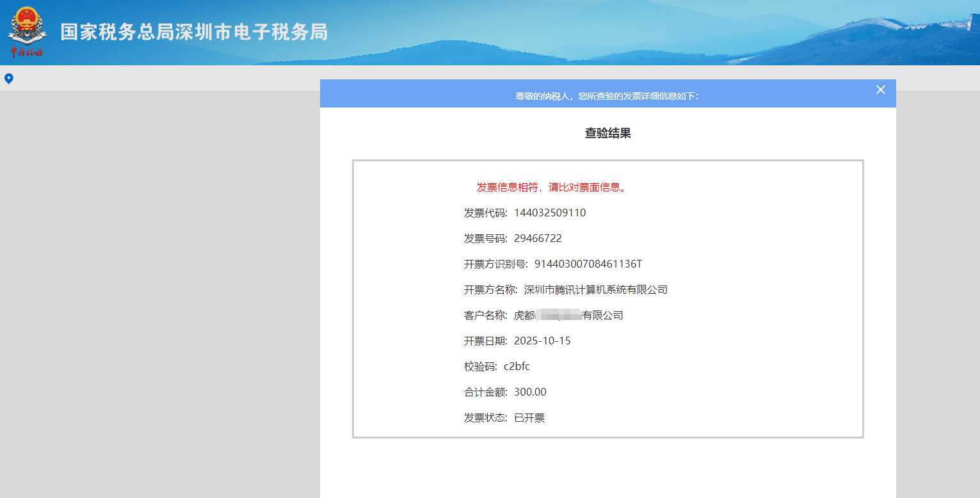The image size is (980, 498).
Task: Select the invoice date 2025-10-15
Action: click(x=542, y=341)
